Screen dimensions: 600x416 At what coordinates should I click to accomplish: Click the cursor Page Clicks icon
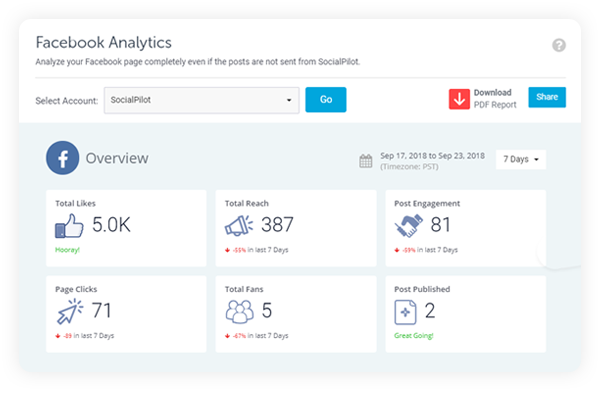point(70,311)
